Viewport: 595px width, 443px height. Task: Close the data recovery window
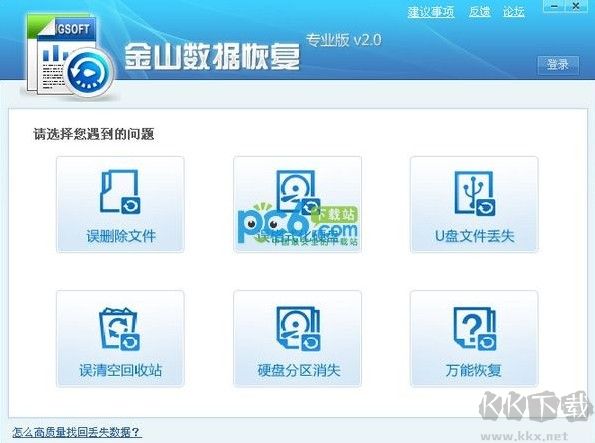[576, 6]
